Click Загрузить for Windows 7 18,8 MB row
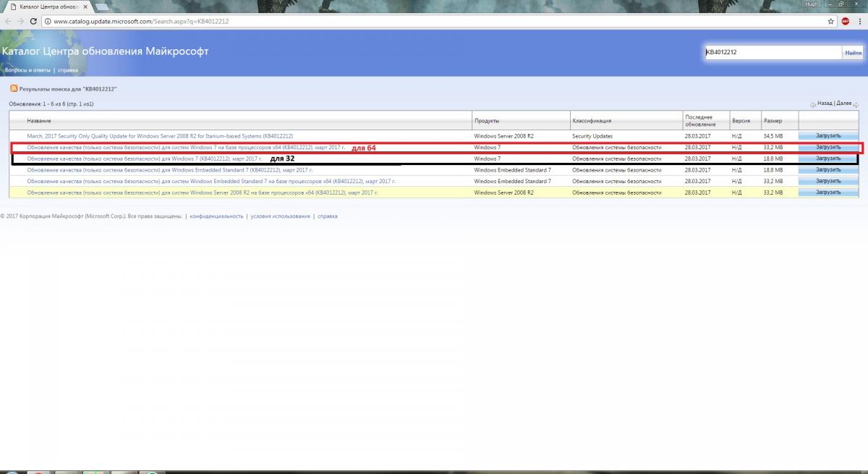This screenshot has width=868, height=474. tap(828, 158)
